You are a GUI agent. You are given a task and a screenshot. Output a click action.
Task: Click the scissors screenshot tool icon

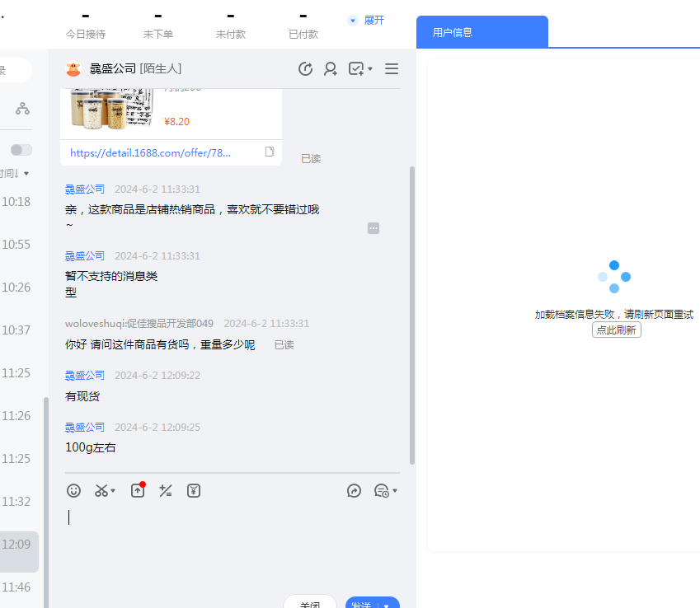tap(101, 491)
